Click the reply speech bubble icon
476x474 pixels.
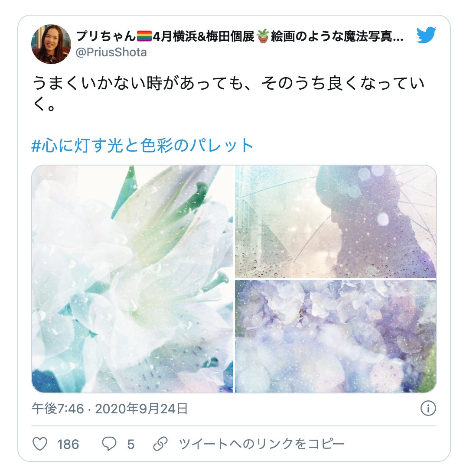(109, 444)
